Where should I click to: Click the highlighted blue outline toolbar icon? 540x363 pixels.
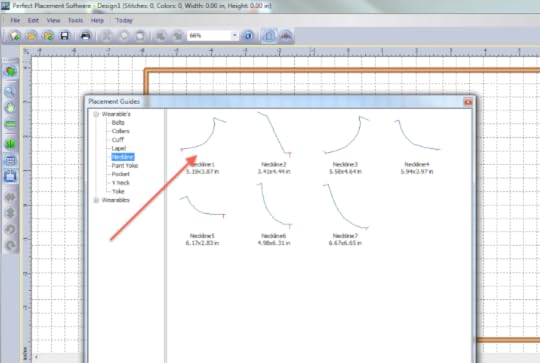pos(269,35)
